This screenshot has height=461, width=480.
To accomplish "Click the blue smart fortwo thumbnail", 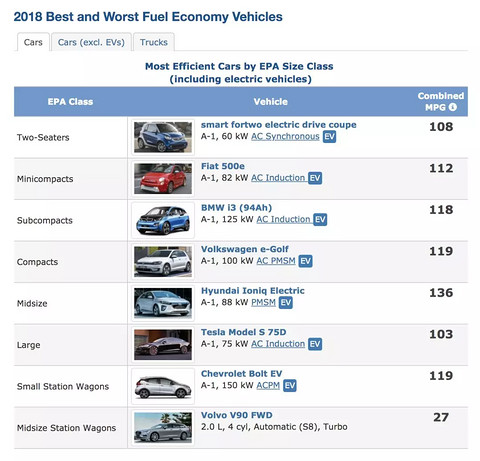I will tap(163, 137).
